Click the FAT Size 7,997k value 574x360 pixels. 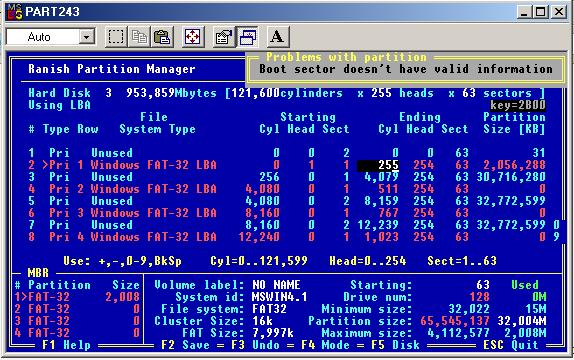click(273, 333)
